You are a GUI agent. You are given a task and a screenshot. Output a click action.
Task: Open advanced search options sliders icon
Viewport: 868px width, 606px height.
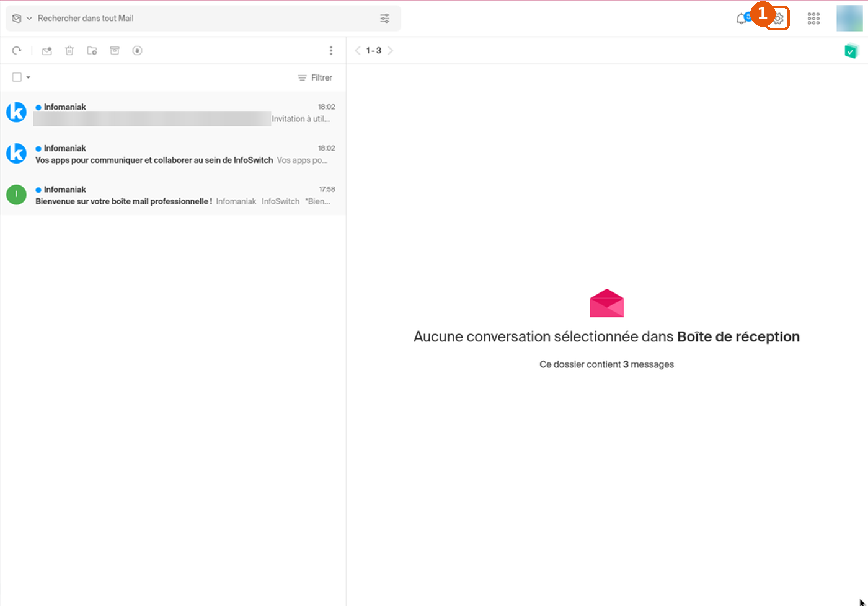click(x=385, y=19)
